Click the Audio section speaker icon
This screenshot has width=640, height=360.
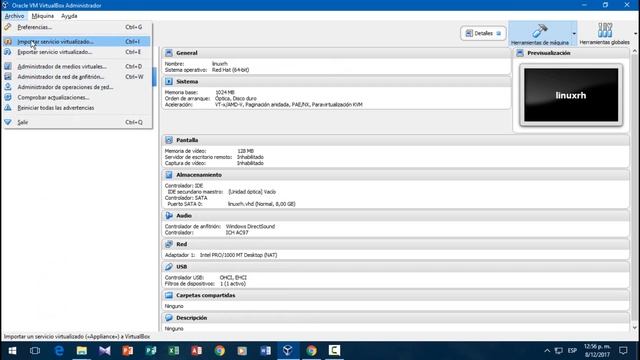pyautogui.click(x=169, y=216)
